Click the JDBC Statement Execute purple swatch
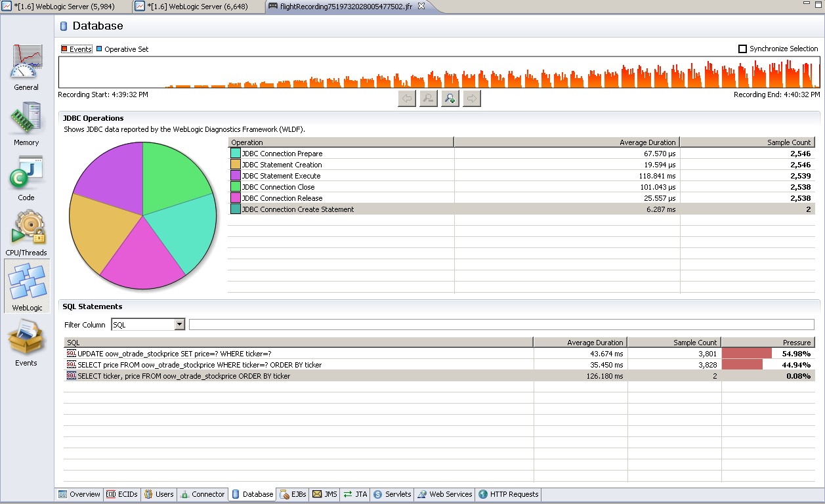The image size is (825, 504). coord(235,176)
